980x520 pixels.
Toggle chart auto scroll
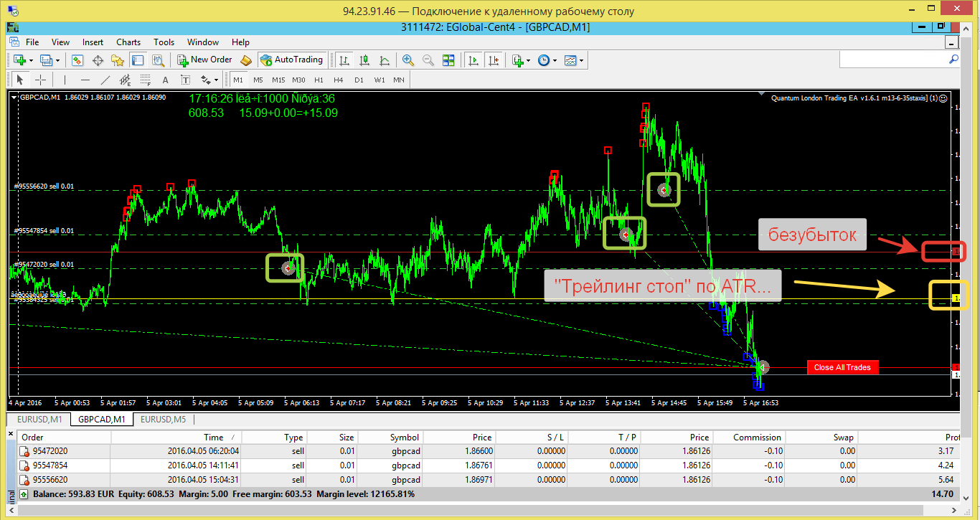(x=473, y=60)
